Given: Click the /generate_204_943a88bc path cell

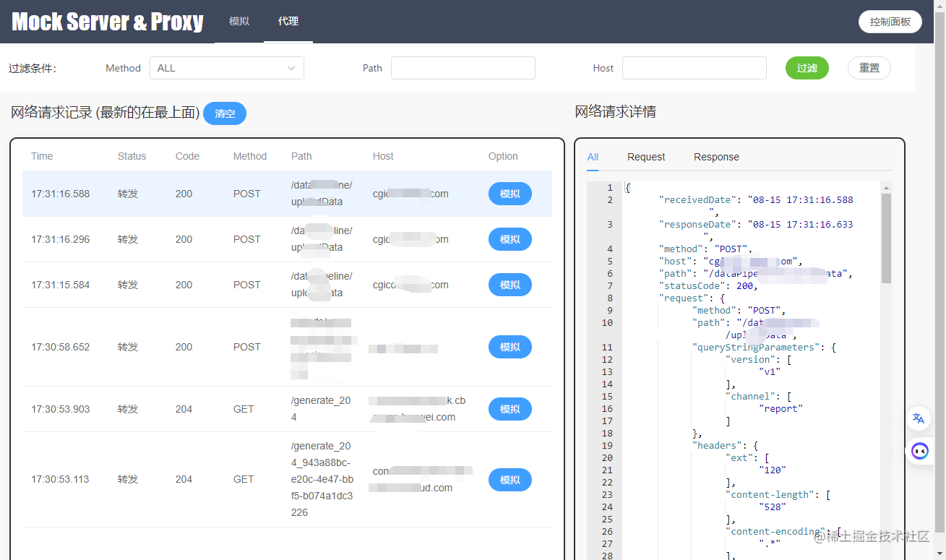Looking at the screenshot, I should pyautogui.click(x=322, y=479).
